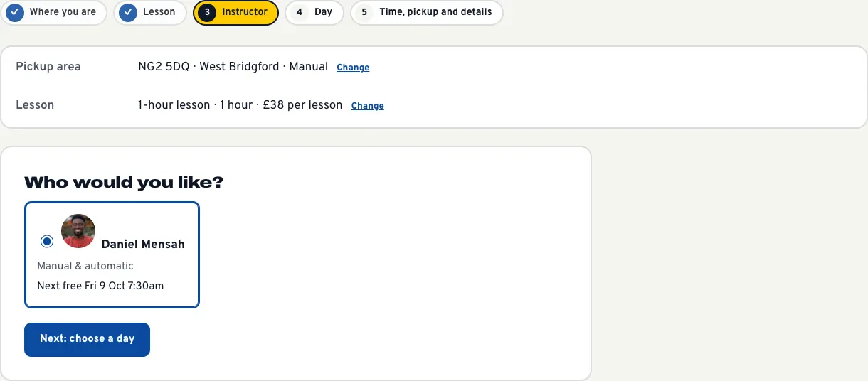The height and width of the screenshot is (381, 868).
Task: Click Daniel Mensah's profile photo
Action: [78, 231]
